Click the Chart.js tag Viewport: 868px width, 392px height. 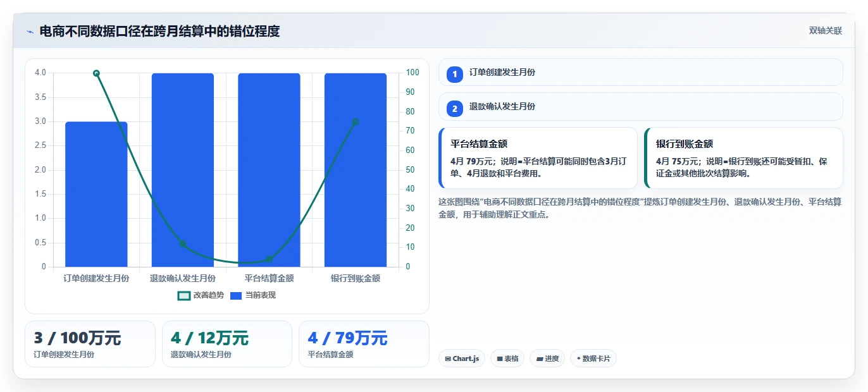click(461, 358)
